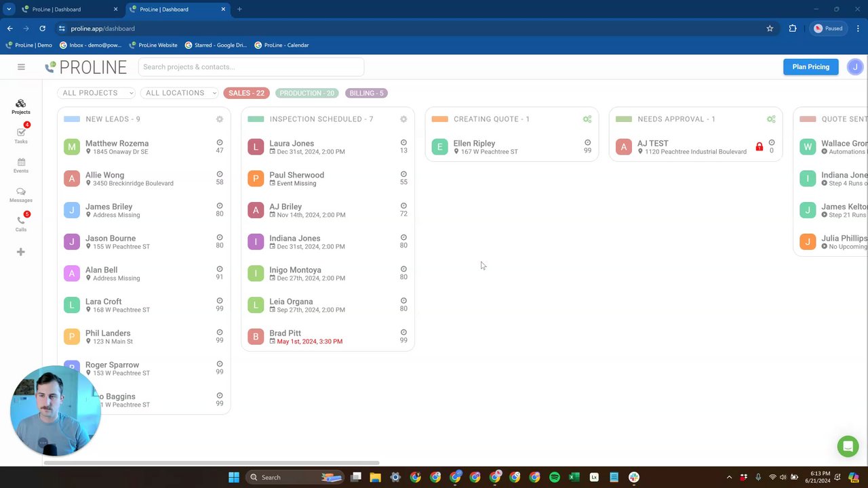Open the hamburger navigation menu
Screen dimensions: 868x488
click(21, 66)
